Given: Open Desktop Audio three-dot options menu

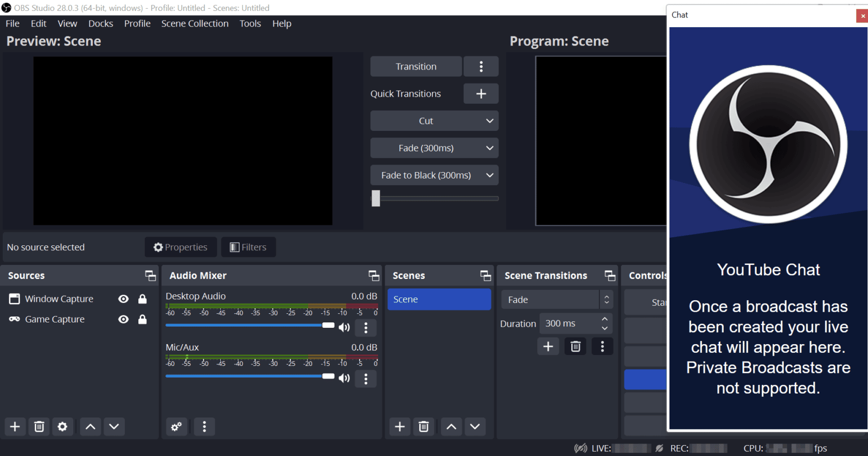Looking at the screenshot, I should pyautogui.click(x=366, y=328).
